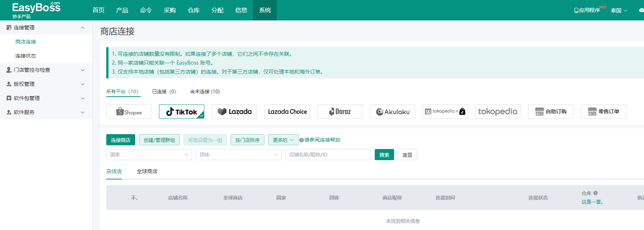Select the Lazada Choice platform tile

tap(287, 112)
